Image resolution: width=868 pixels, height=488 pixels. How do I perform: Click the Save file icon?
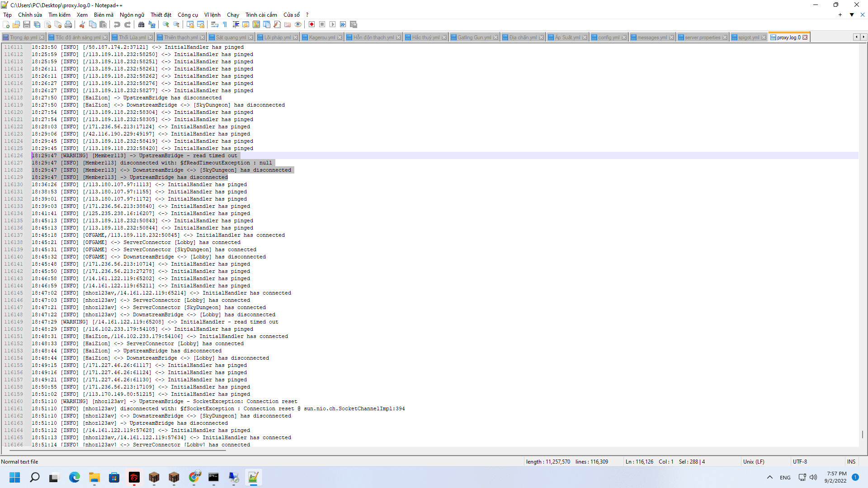[27, 24]
